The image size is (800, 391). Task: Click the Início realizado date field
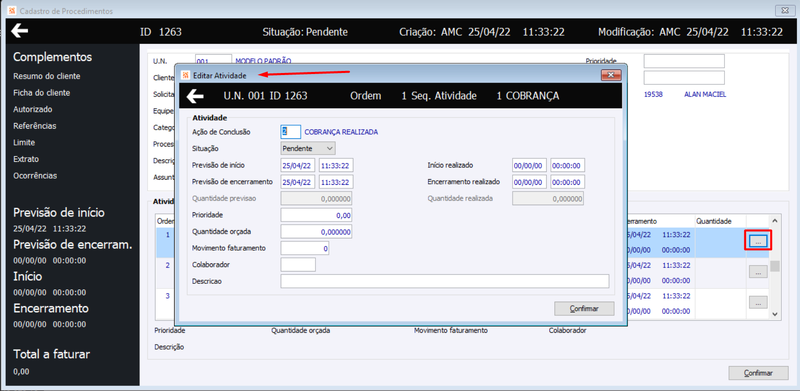point(530,165)
